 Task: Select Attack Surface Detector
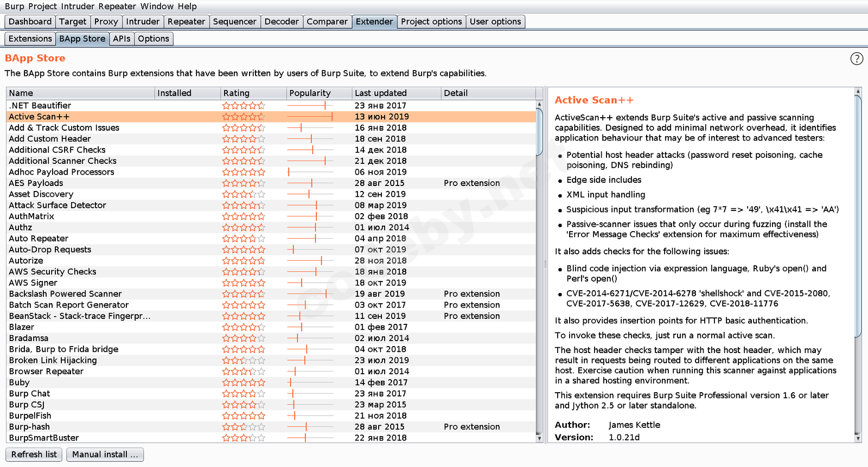(271, 205)
